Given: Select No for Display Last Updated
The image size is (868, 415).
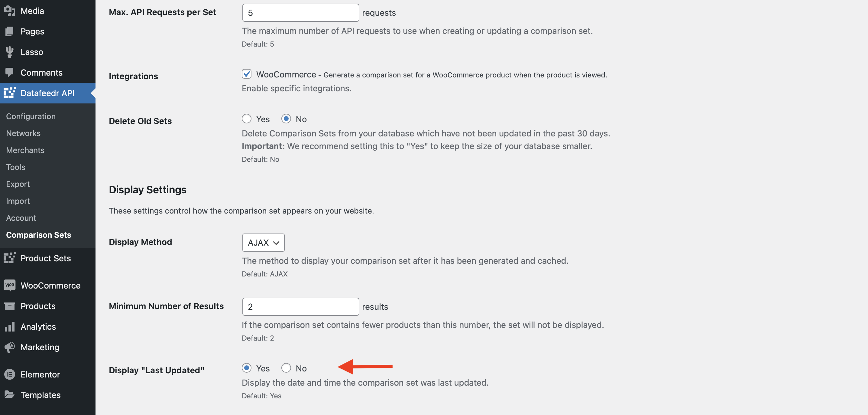Looking at the screenshot, I should pyautogui.click(x=286, y=368).
